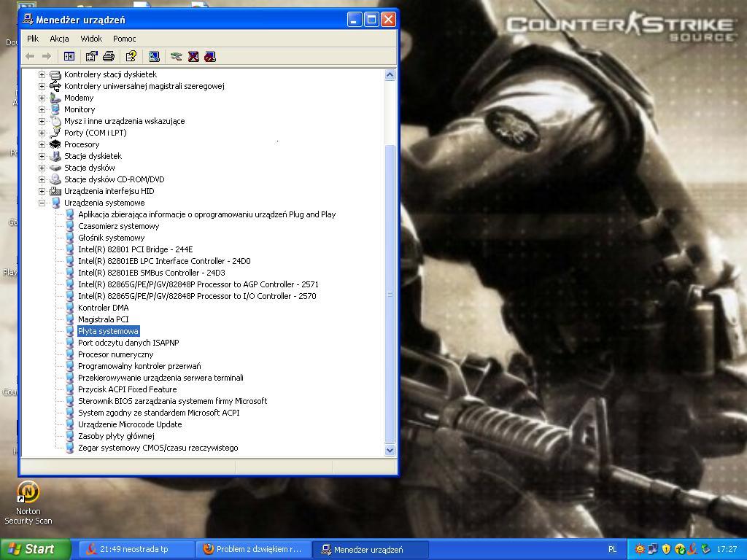The width and height of the screenshot is (747, 560).
Task: Scan for hardware changes toolbar icon
Action: click(x=154, y=57)
